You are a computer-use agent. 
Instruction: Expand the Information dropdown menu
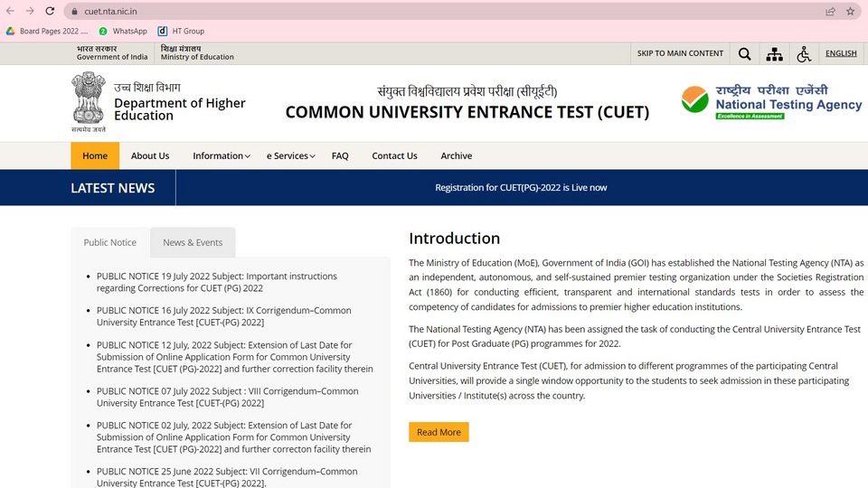coord(221,156)
